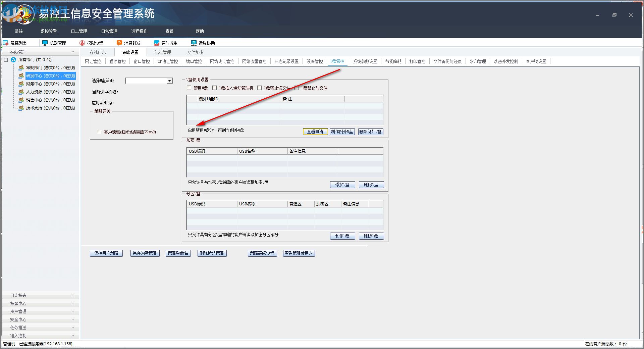
Task: Collapse the 所有部门 tree node
Action: pos(6,60)
